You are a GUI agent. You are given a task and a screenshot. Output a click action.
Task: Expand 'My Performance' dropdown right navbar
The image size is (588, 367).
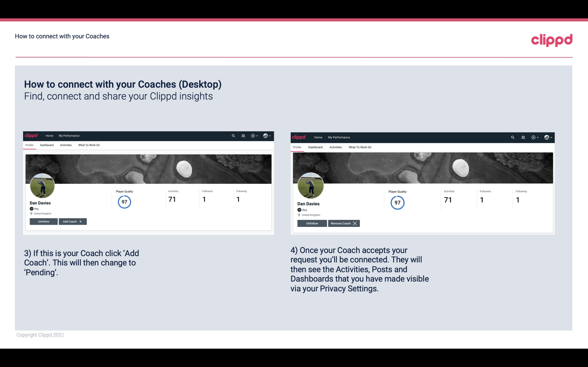coord(339,137)
